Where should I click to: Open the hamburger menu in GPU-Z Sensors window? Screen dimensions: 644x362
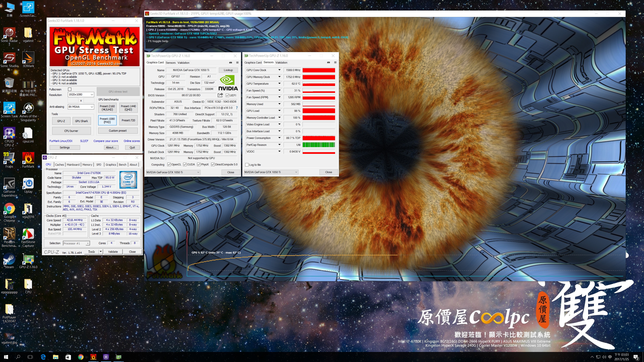tap(335, 63)
